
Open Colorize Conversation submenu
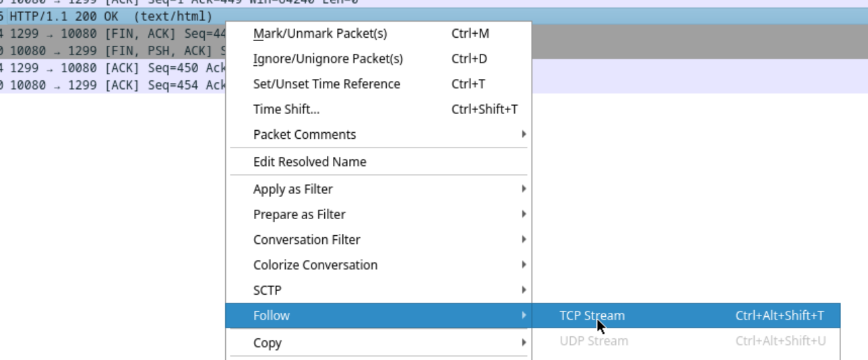point(315,265)
